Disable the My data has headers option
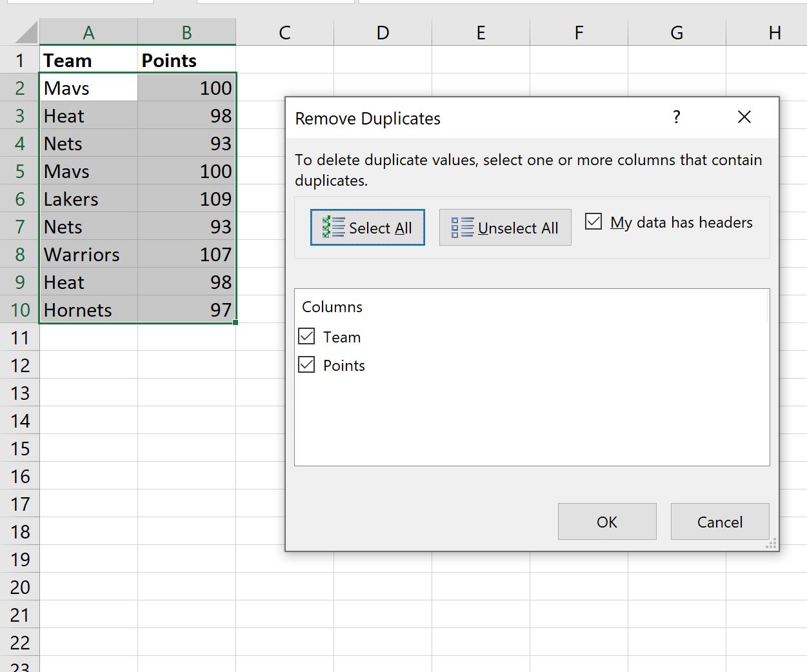 pyautogui.click(x=593, y=221)
